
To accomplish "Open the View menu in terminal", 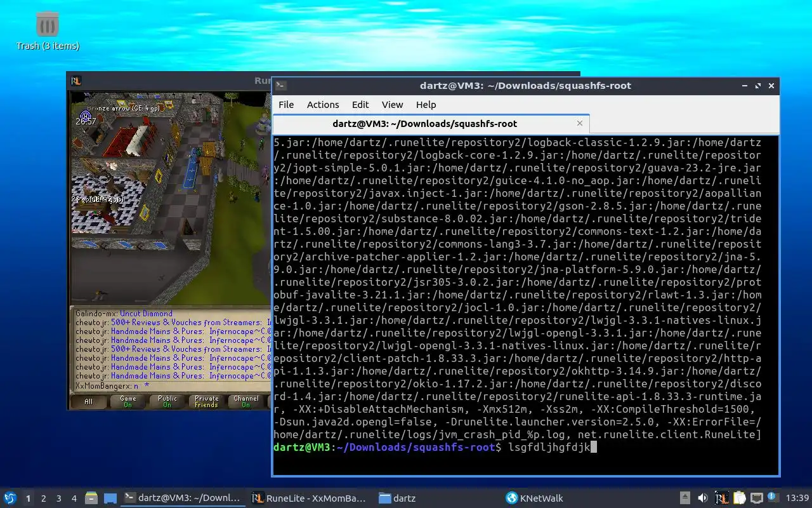I will click(x=392, y=105).
